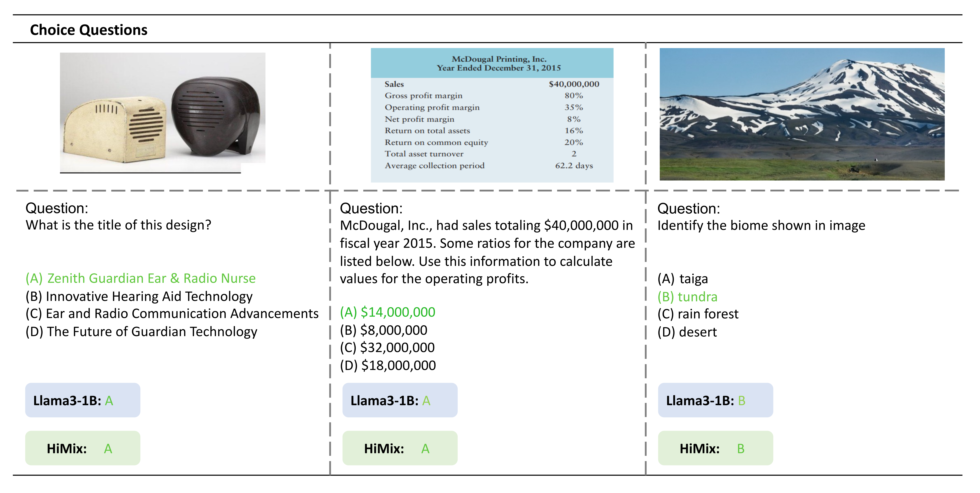Click the '80%' gross margin value
Image resolution: width=980 pixels, height=493 pixels.
pyautogui.click(x=574, y=96)
